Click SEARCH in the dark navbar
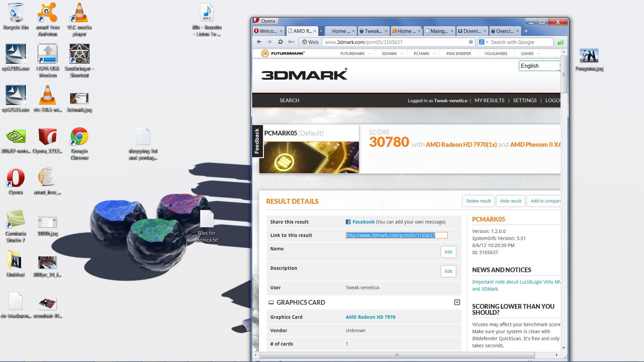The height and width of the screenshot is (362, 644). tap(289, 100)
